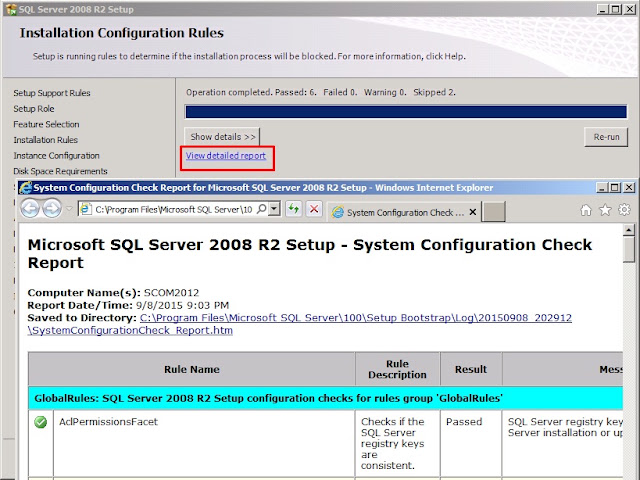This screenshot has width=640, height=480.
Task: Click the red Stop loading icon
Action: coord(314,209)
